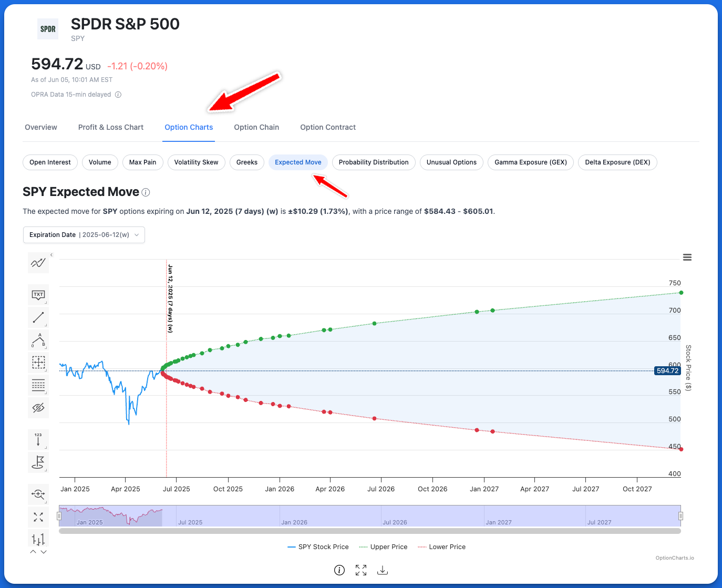
Task: Open the Expiration Date dropdown
Action: (84, 235)
